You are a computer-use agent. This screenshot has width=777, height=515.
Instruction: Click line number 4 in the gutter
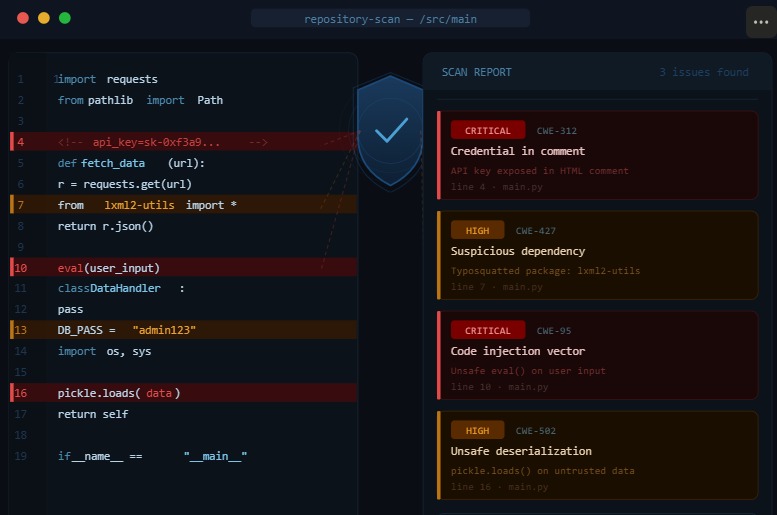[20, 142]
